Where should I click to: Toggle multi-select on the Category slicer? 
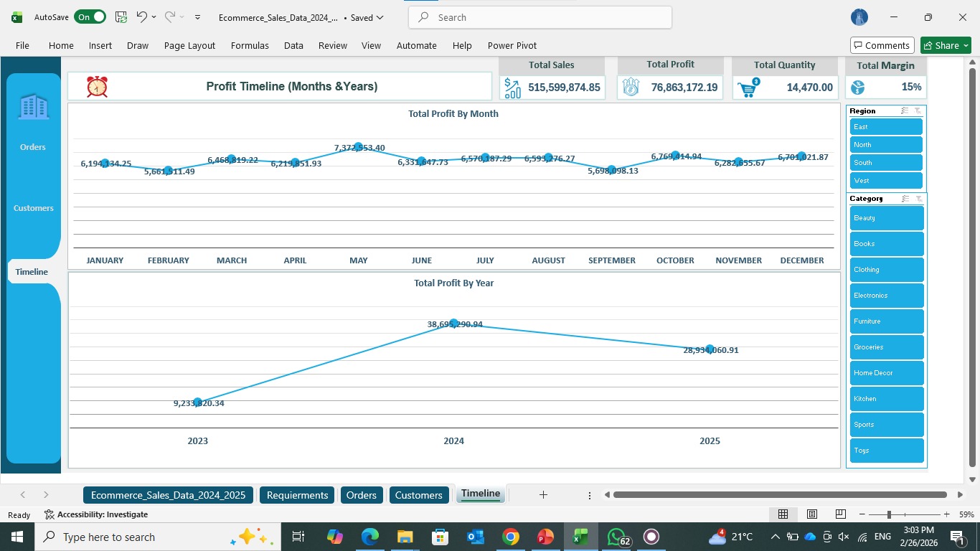905,199
